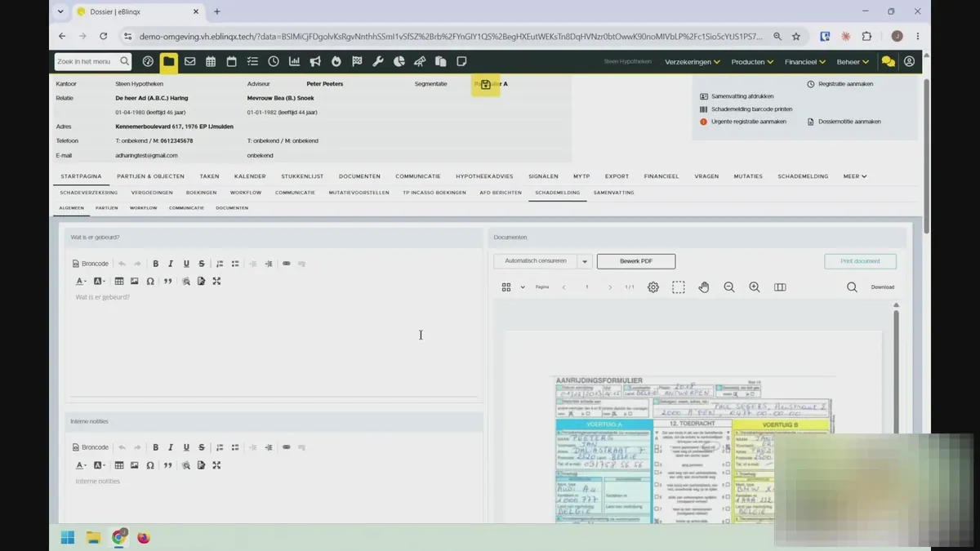The height and width of the screenshot is (551, 980).
Task: Open the clock icon in top toolbar
Action: [x=274, y=61]
